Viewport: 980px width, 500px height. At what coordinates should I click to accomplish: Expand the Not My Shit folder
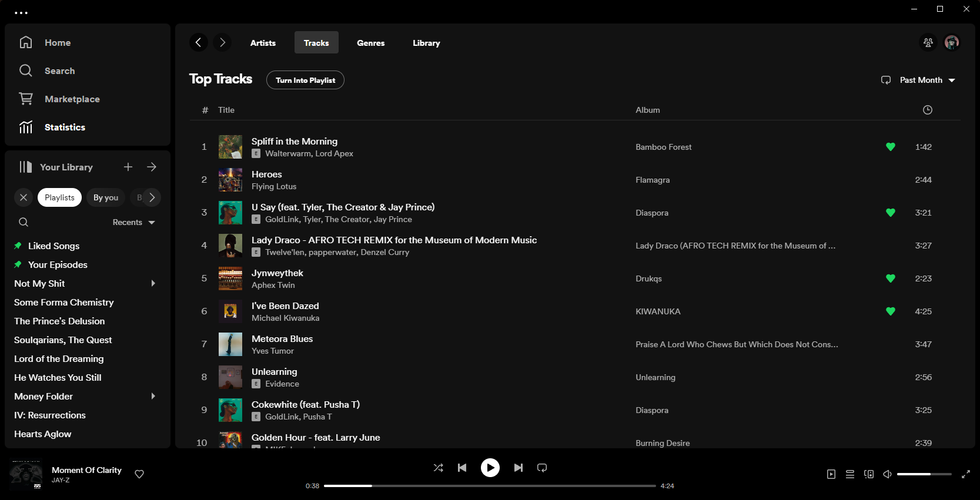[x=153, y=283]
